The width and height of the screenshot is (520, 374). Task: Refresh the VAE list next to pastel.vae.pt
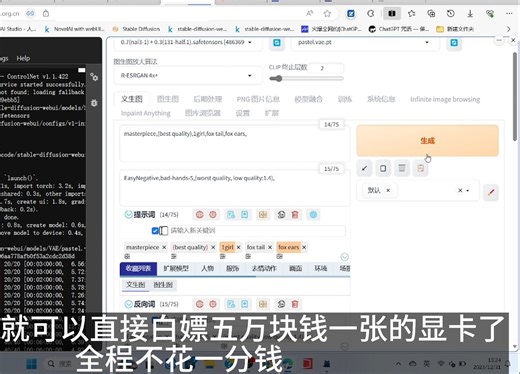[x=454, y=43]
